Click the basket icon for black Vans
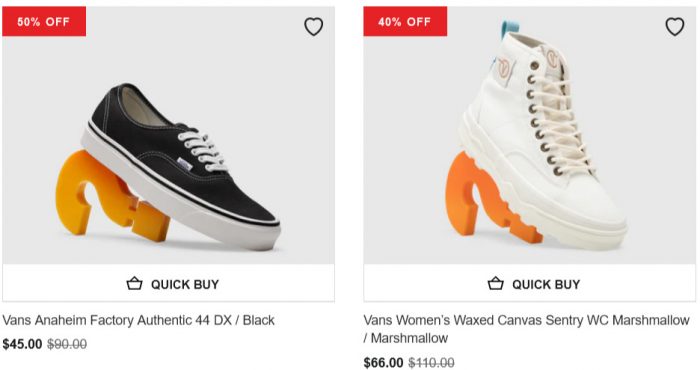Image resolution: width=700 pixels, height=370 pixels. click(134, 283)
